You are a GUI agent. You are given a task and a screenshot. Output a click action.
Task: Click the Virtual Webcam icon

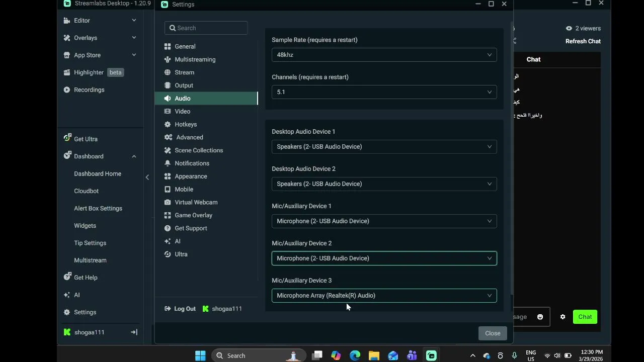168,202
